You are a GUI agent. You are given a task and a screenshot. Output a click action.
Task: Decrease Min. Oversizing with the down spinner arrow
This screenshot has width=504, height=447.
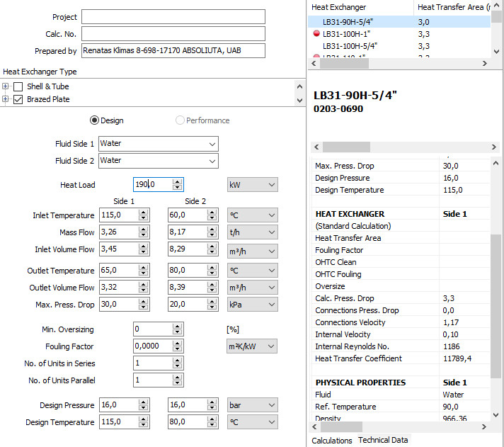[x=177, y=333]
